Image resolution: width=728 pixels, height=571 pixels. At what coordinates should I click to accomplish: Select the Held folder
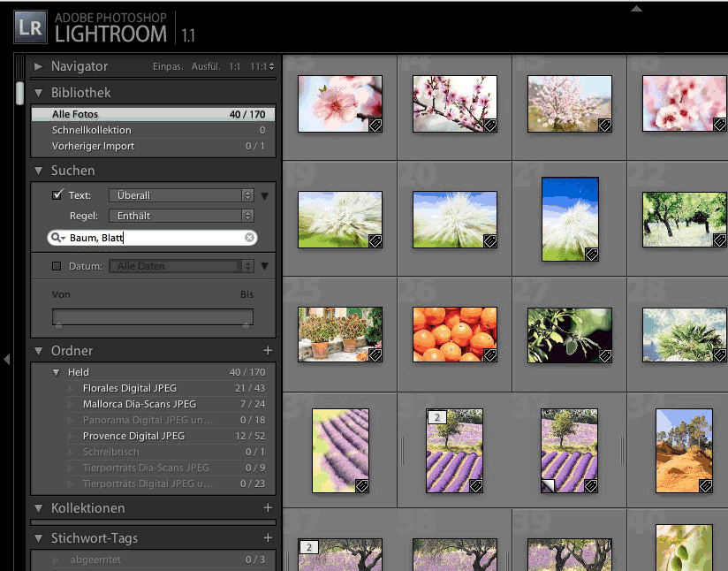coord(153,372)
